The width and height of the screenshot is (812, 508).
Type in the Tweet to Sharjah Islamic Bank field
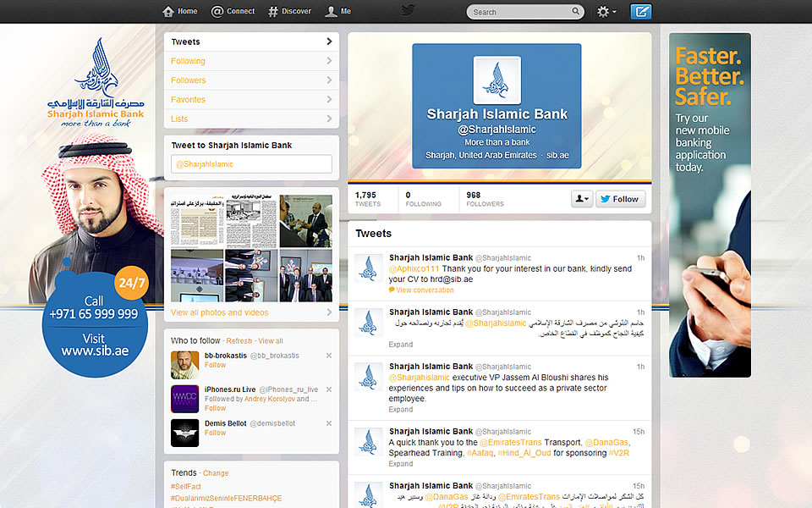(x=251, y=164)
